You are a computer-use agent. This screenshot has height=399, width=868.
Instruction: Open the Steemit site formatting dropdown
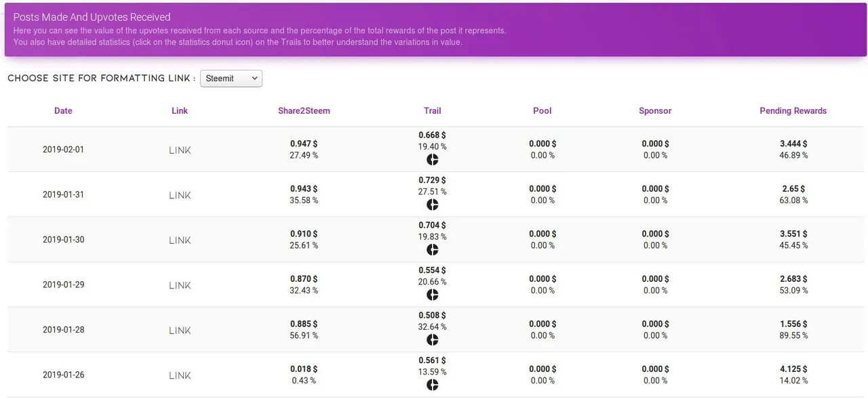[231, 79]
